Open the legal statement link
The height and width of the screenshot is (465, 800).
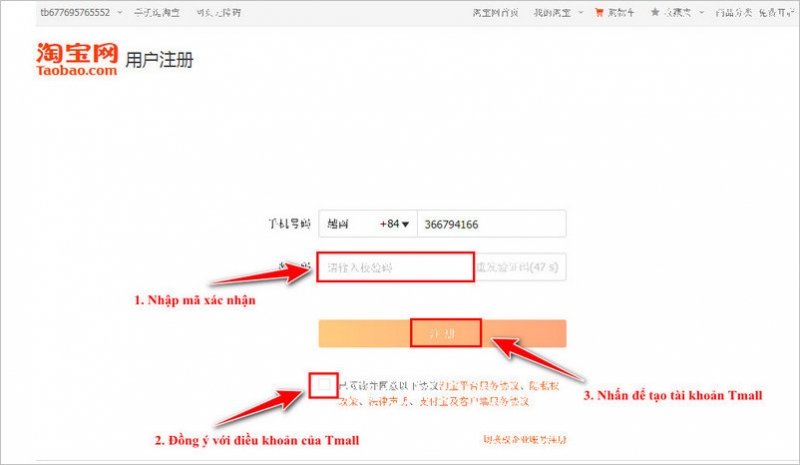pyautogui.click(x=391, y=402)
